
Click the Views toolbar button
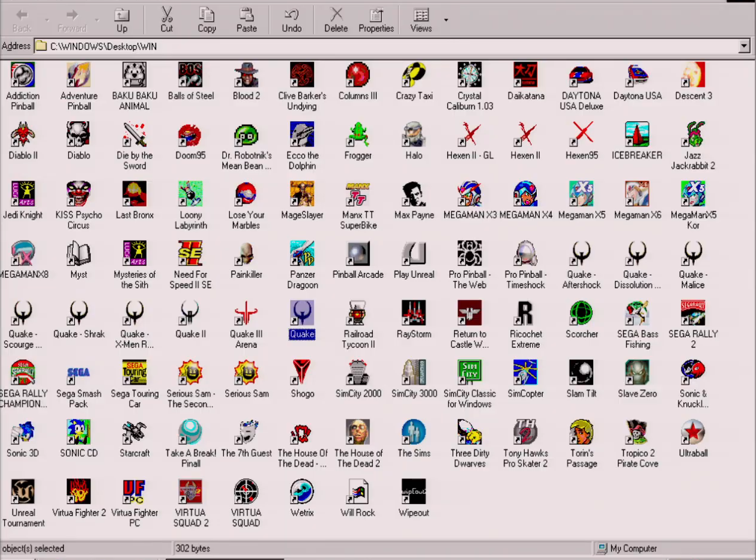coord(421,20)
